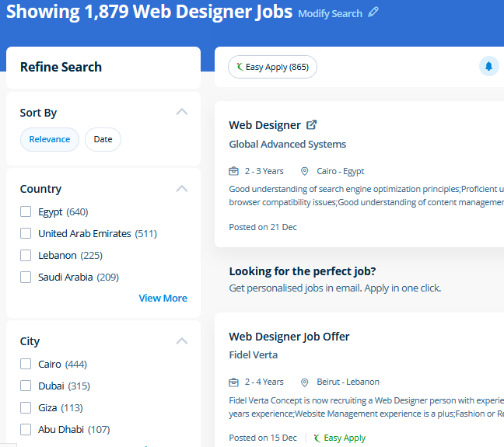Open external link icon next to Web Designer
Image resolution: width=504 pixels, height=447 pixels.
tap(311, 124)
